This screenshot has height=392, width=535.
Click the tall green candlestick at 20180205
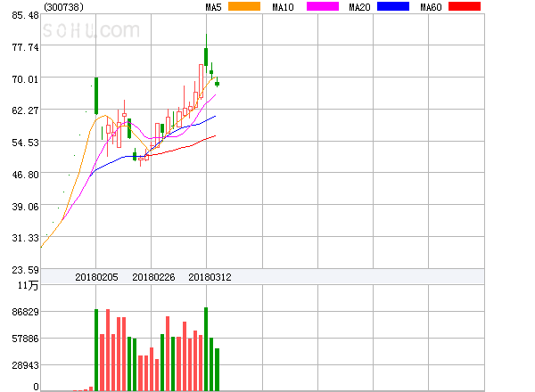point(96,96)
